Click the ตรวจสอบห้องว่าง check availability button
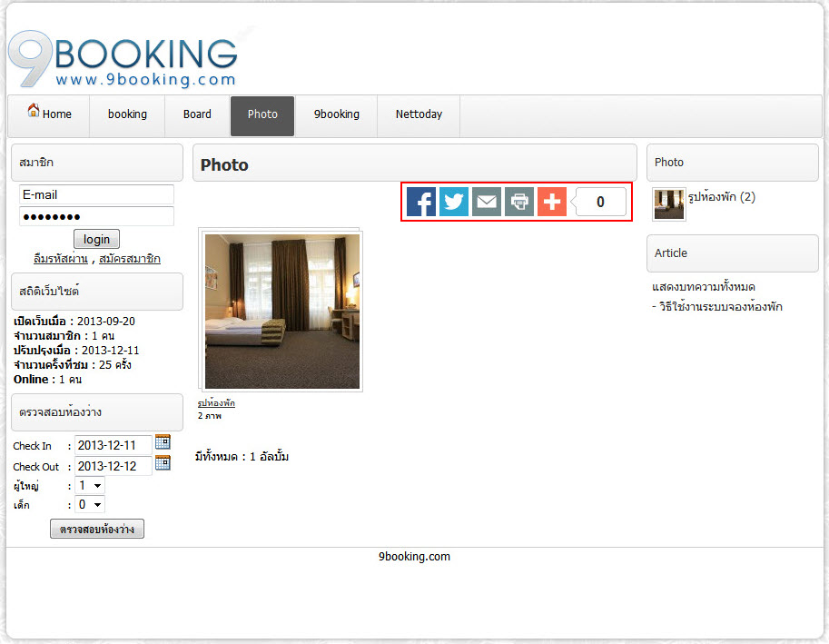 tap(97, 529)
